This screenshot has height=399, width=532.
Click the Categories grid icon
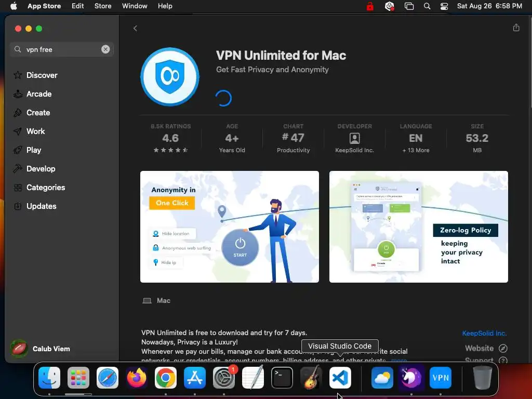(18, 187)
